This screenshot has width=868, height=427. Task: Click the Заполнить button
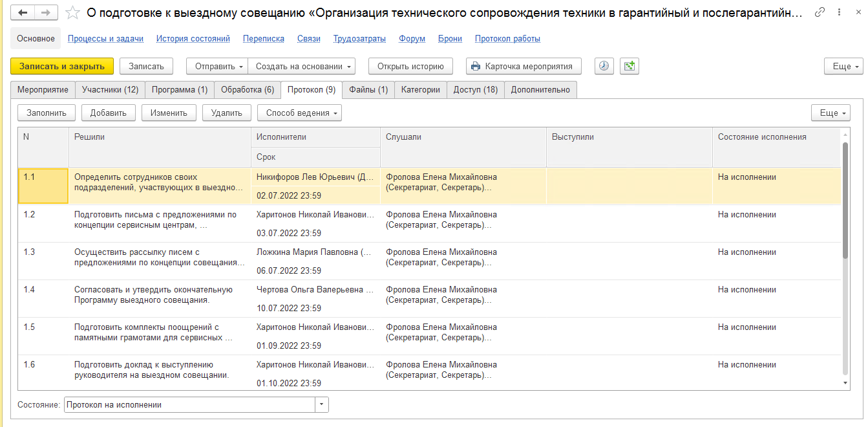(x=47, y=113)
